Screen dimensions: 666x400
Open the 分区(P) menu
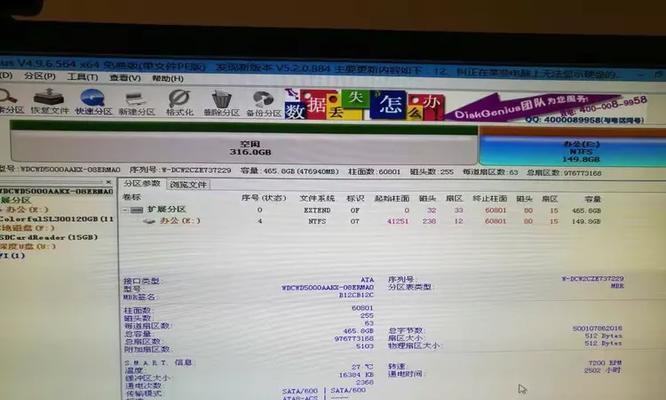pos(40,76)
